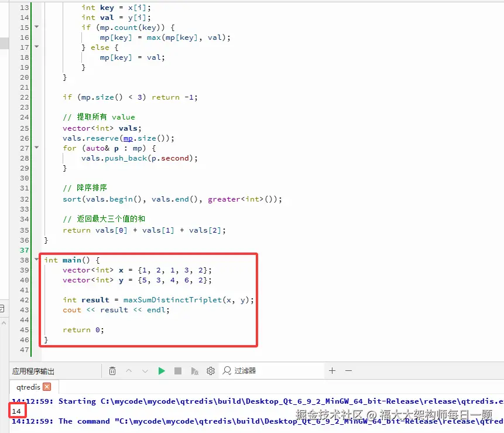Clear the application output with trash icon
This screenshot has height=433, width=504.
(x=112, y=371)
